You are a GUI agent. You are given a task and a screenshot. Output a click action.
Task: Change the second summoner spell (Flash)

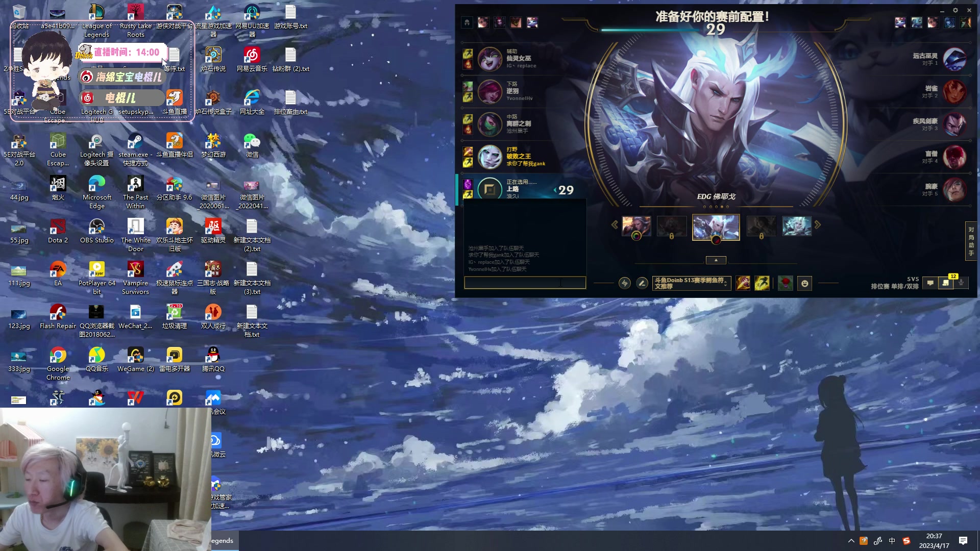[x=762, y=283]
